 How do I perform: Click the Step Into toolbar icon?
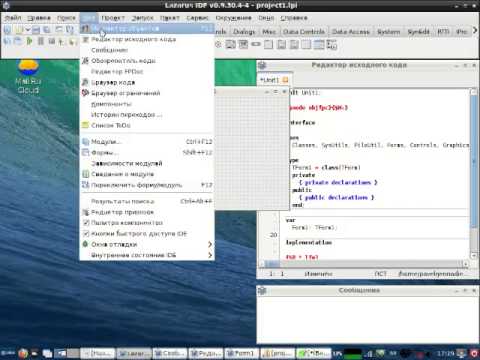[x=62, y=41]
